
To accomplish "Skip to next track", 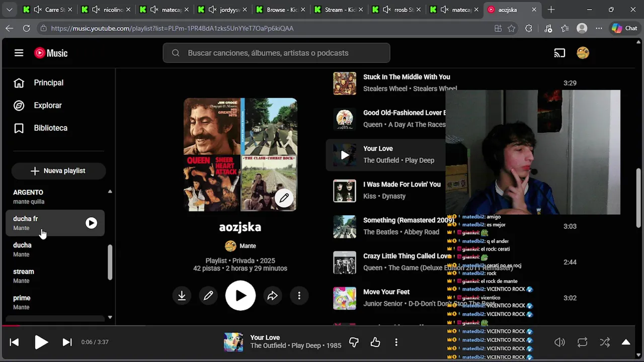I will point(67,342).
